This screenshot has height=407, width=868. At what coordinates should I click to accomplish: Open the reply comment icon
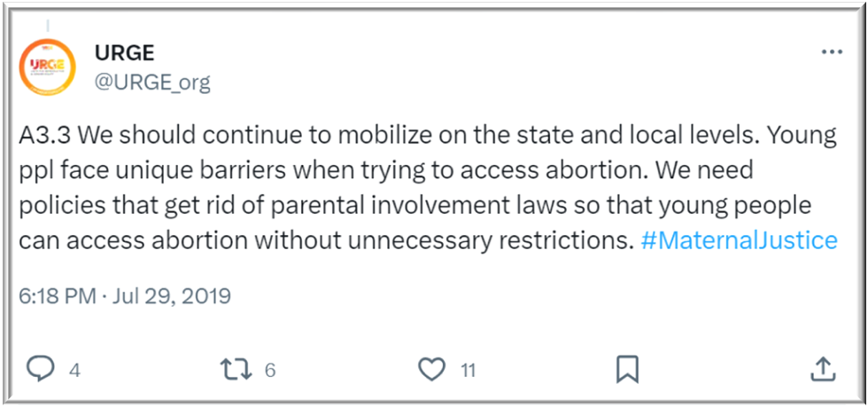click(x=41, y=369)
